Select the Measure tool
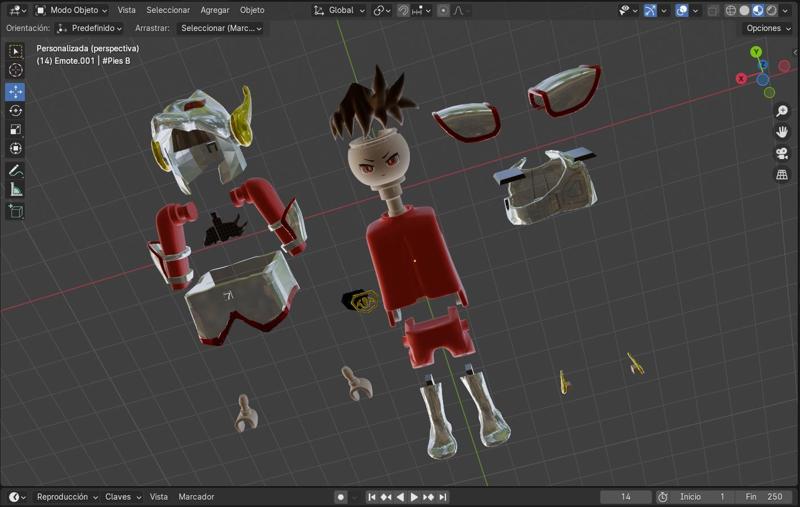The width and height of the screenshot is (800, 507). 15,190
